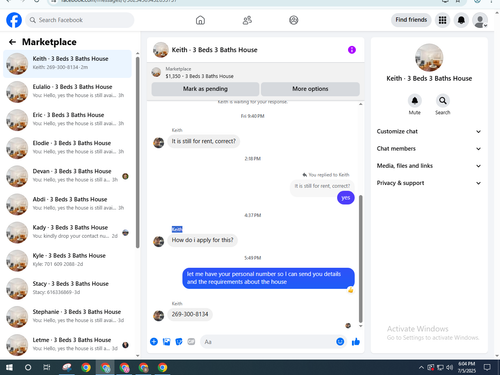Mute the conversation with bell icon
The image size is (500, 375).
[414, 100]
